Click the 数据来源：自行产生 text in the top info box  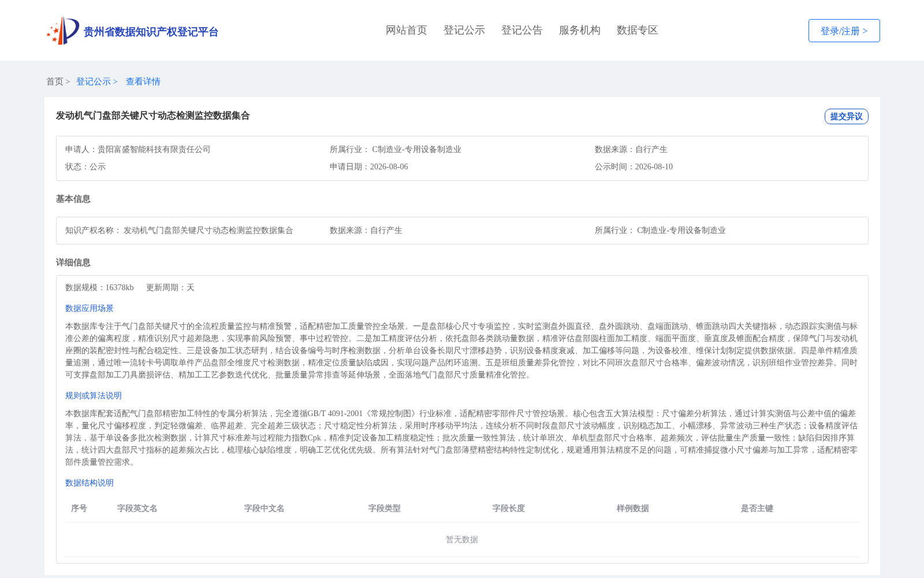[631, 149]
